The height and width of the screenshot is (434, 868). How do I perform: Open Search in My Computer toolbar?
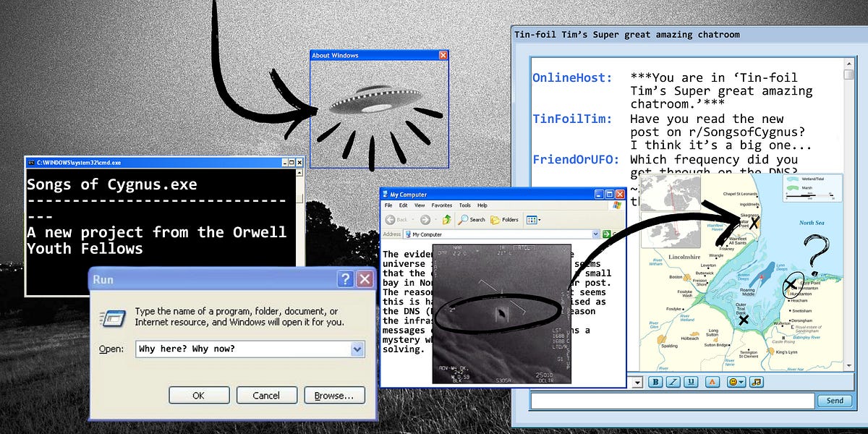click(x=471, y=220)
